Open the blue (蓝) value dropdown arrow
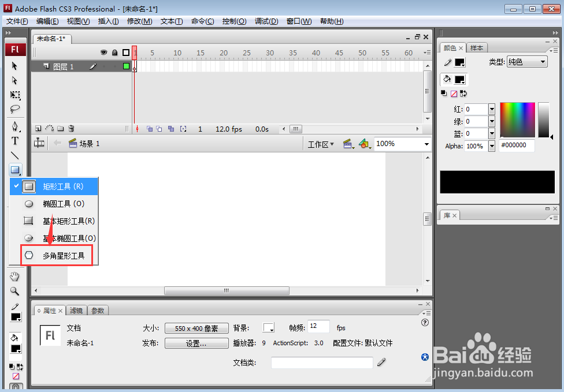This screenshot has width=564, height=392. pos(492,134)
